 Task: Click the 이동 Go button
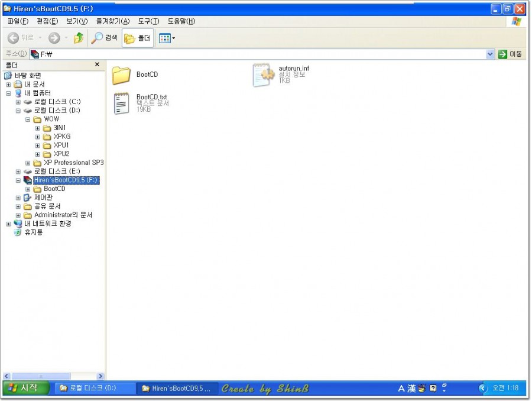click(x=510, y=54)
